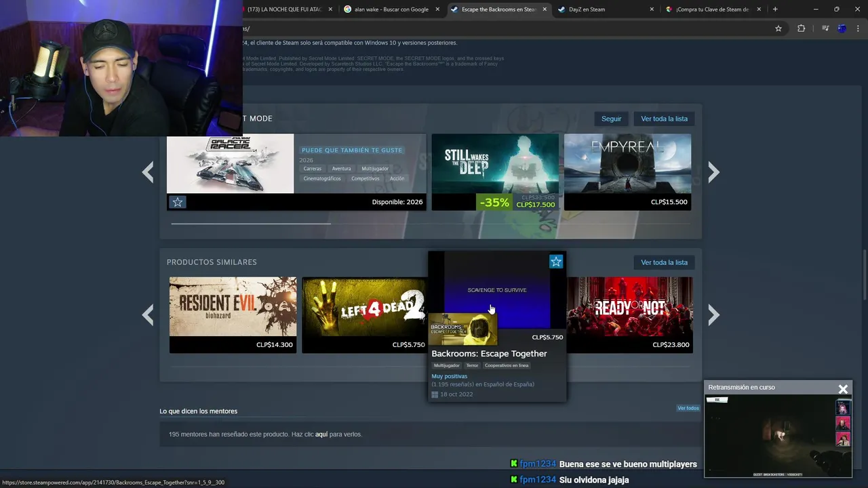Click the 'Seguir' button

coord(611,119)
